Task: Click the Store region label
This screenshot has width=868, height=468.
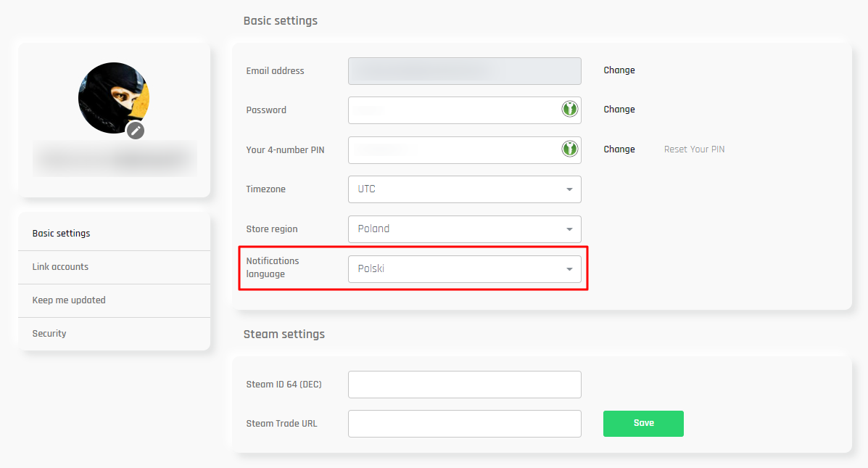Action: tap(272, 229)
